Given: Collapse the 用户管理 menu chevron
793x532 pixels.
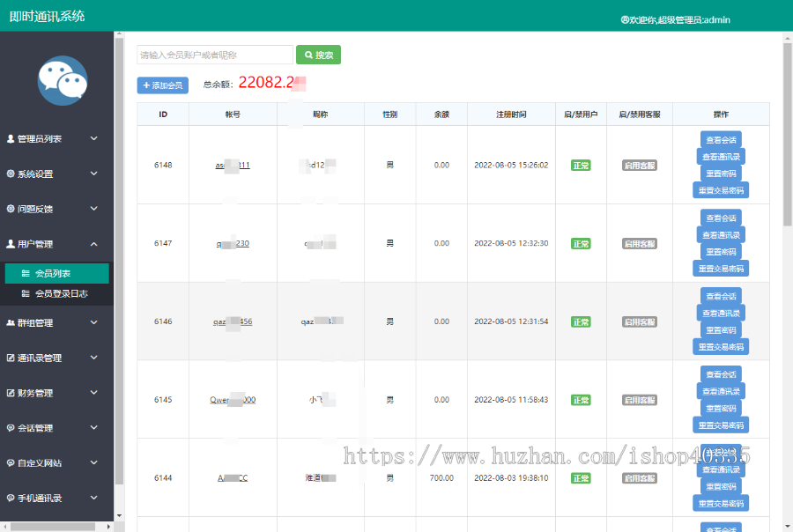Looking at the screenshot, I should tap(94, 244).
